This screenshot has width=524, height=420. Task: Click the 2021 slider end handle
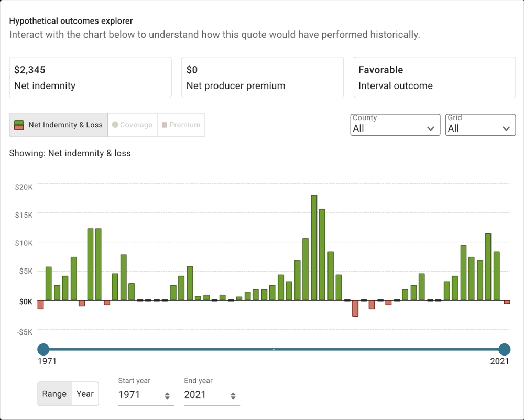(x=504, y=349)
